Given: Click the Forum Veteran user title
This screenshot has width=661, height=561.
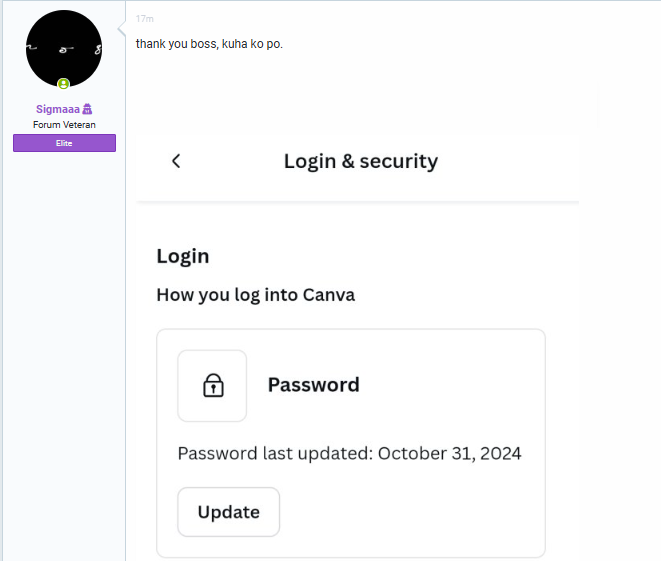Looking at the screenshot, I should tap(64, 125).
